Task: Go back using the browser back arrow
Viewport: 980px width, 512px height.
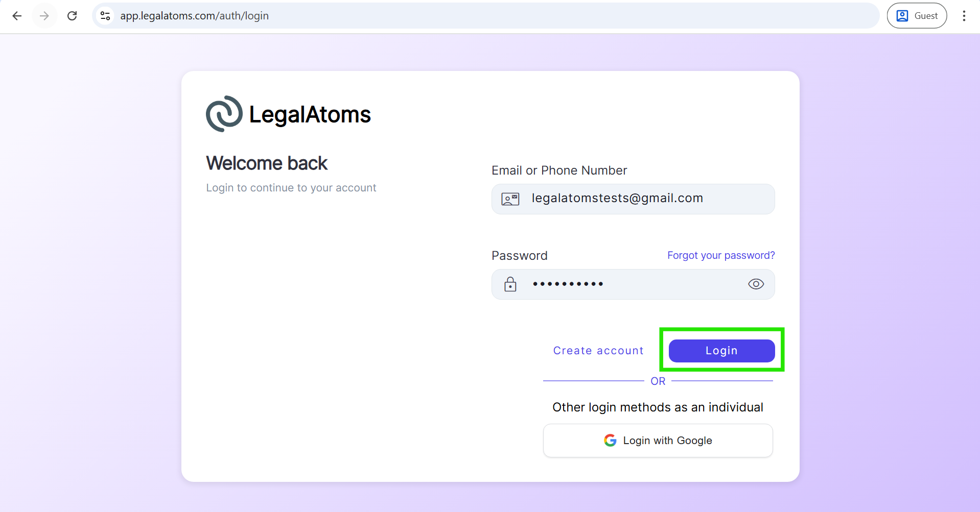Action: (x=17, y=16)
